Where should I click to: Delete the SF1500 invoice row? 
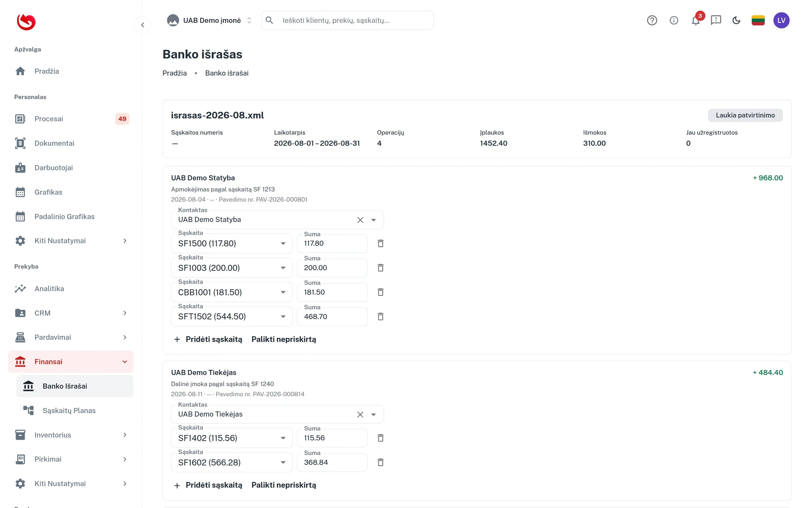pyautogui.click(x=380, y=244)
